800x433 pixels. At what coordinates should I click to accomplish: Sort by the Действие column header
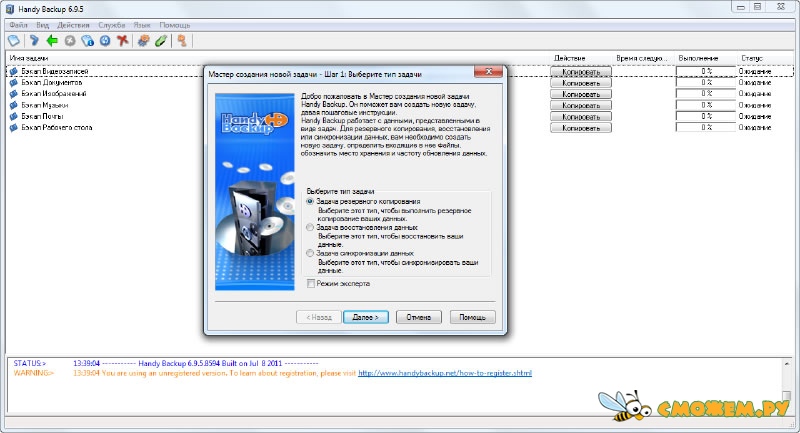point(582,58)
